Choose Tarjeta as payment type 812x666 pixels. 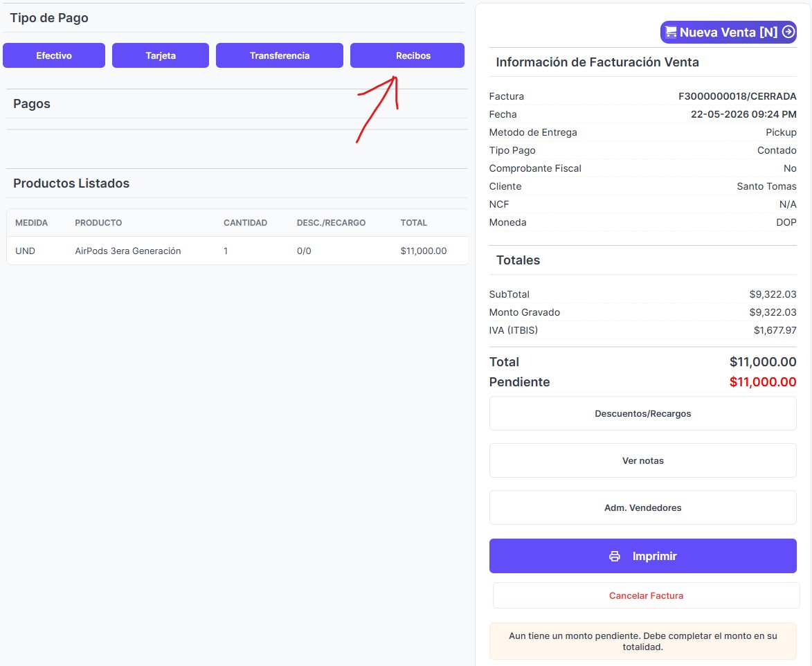[161, 55]
